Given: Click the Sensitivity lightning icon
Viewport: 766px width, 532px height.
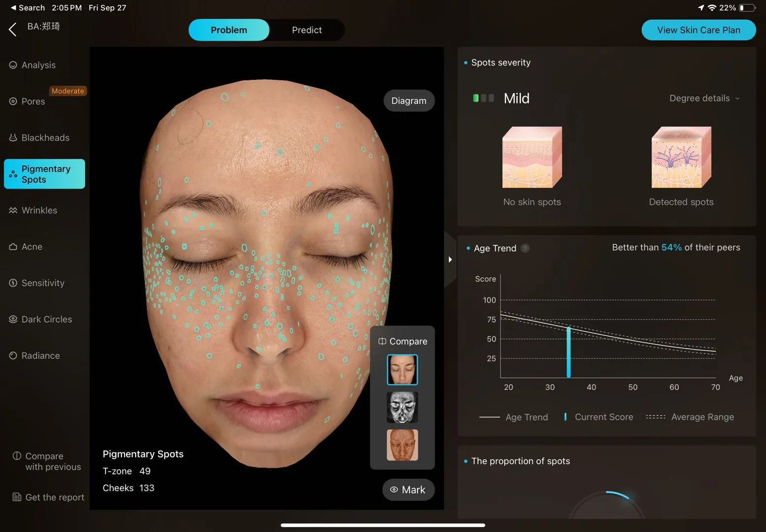Looking at the screenshot, I should (x=13, y=283).
